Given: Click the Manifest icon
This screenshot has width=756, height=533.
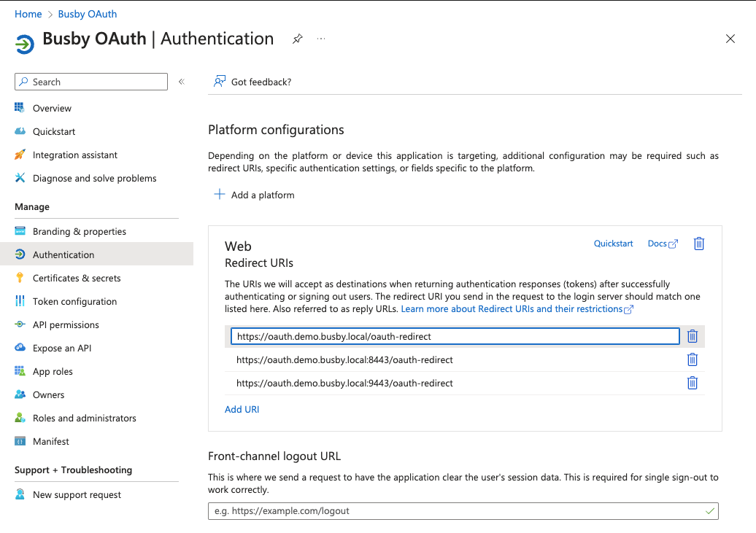Looking at the screenshot, I should coord(20,441).
